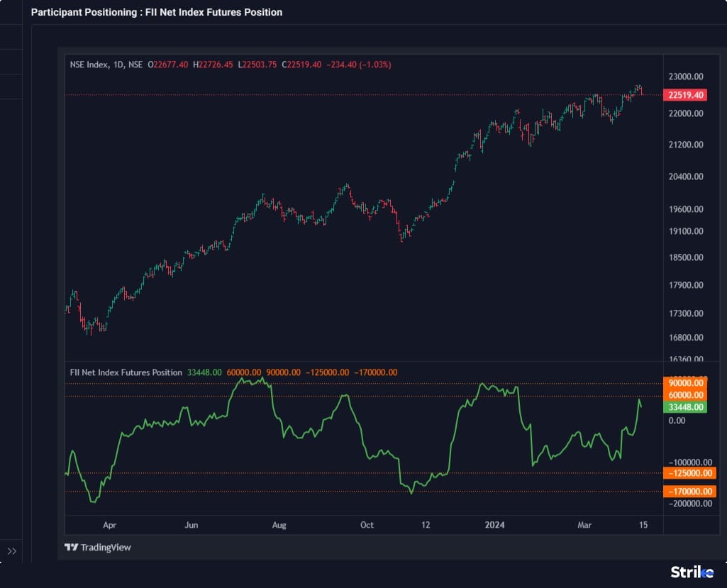Click Participant Positioning page title
The image size is (727, 588).
pyautogui.click(x=156, y=12)
